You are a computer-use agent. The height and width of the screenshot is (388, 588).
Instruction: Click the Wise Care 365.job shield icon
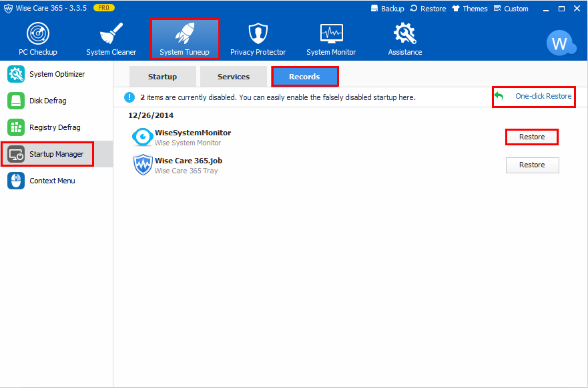143,165
